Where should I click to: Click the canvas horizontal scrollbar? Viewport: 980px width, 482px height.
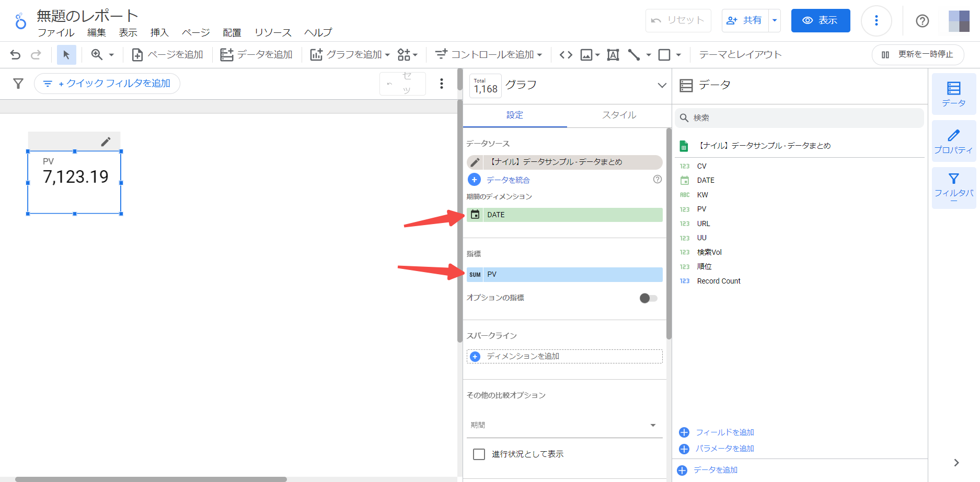pos(151,479)
